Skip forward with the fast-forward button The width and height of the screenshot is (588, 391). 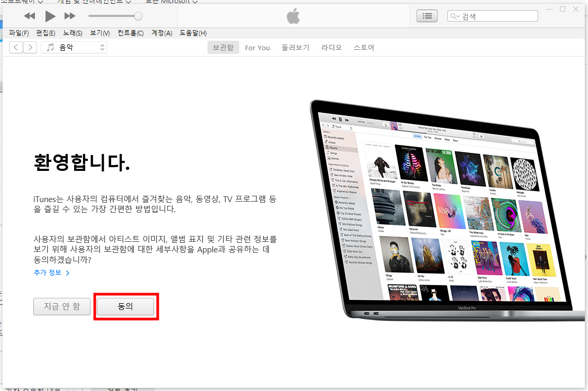click(70, 16)
